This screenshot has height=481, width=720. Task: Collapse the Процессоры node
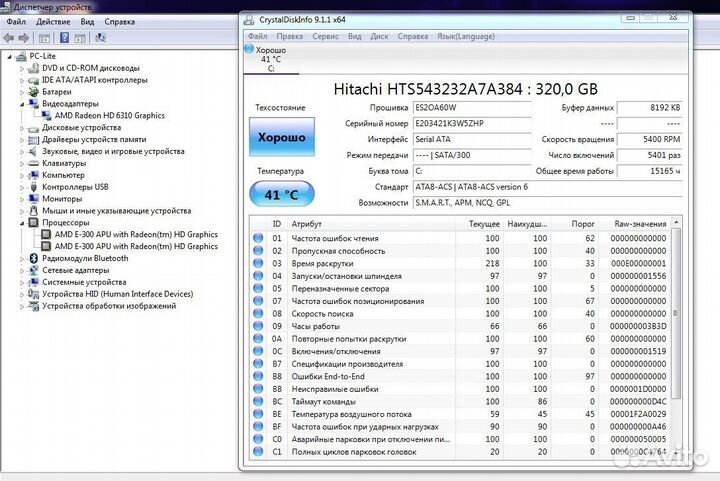pos(22,224)
